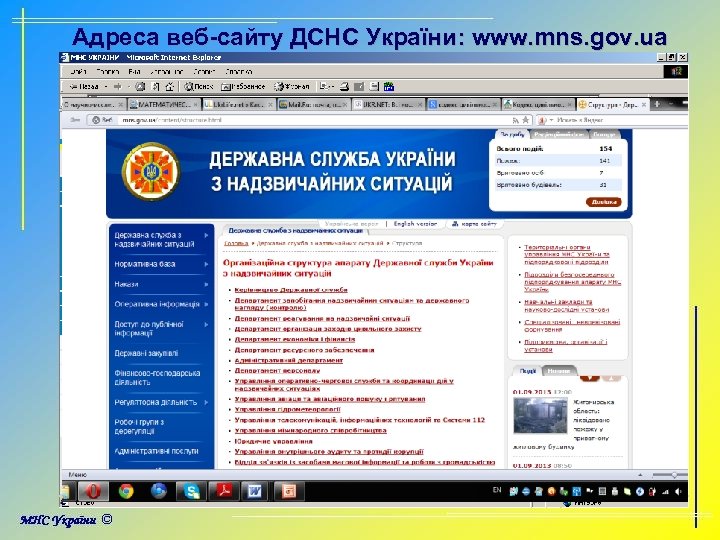Click the Refresh page icon in toolbar
This screenshot has height=540, width=720.
coord(156,86)
